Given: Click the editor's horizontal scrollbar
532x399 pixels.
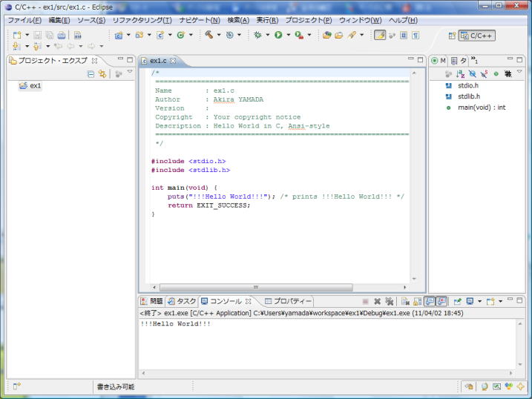Looking at the screenshot, I should (255, 287).
